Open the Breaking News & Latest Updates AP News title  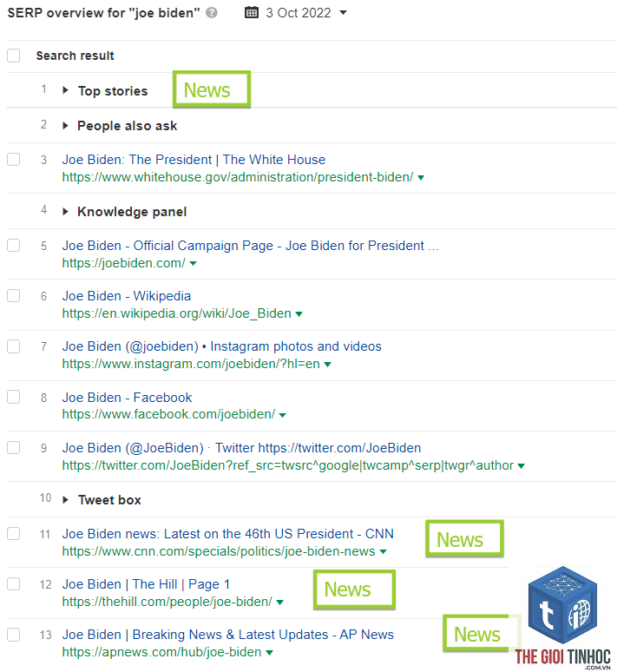point(227,635)
